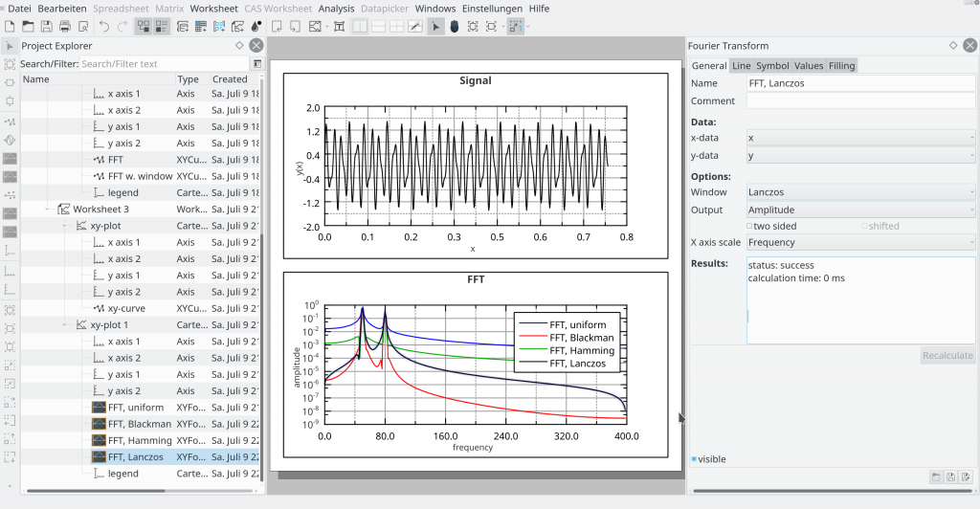
Task: Toggle the 'visible' checkbox
Action: pos(695,459)
